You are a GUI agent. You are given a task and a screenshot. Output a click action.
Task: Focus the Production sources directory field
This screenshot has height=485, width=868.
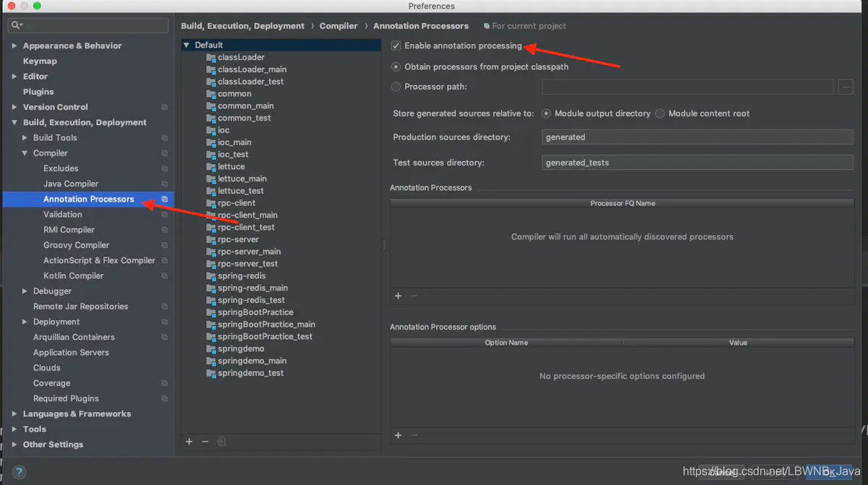point(697,137)
